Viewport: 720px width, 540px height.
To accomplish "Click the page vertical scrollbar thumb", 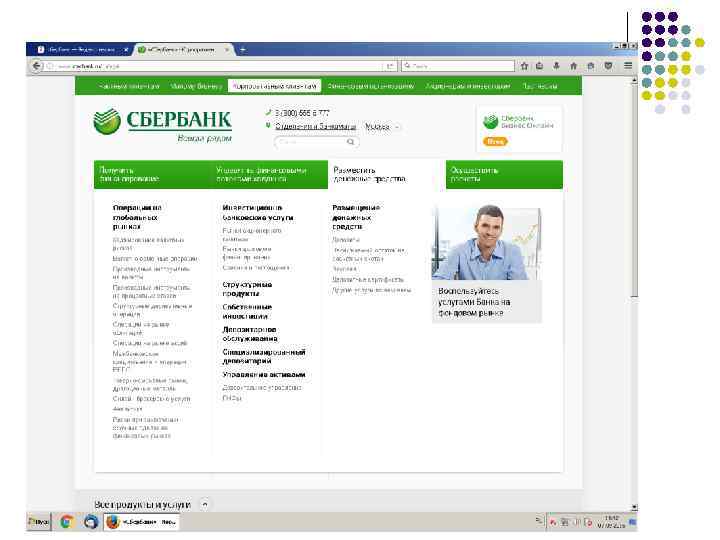I will coord(634,191).
